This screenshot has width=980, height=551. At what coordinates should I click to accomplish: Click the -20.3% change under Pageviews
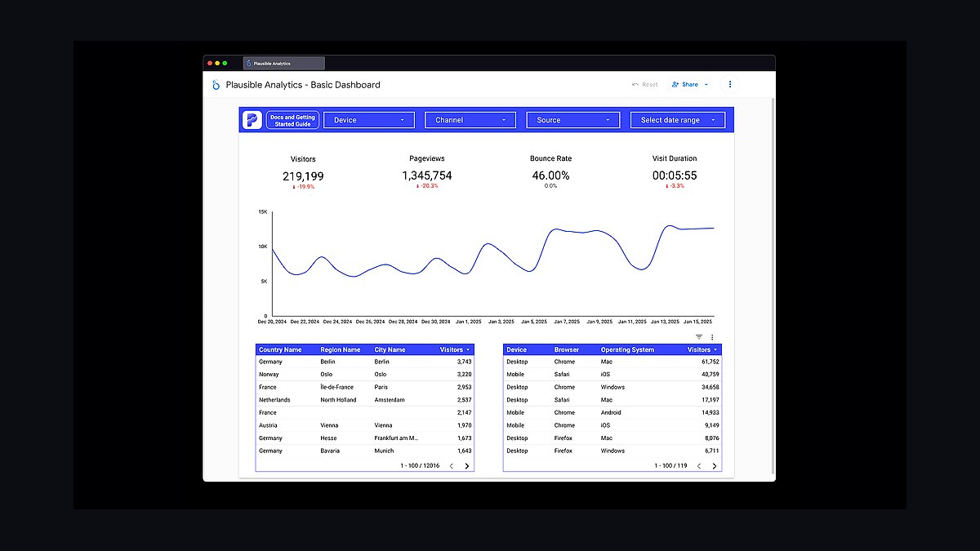tap(427, 186)
